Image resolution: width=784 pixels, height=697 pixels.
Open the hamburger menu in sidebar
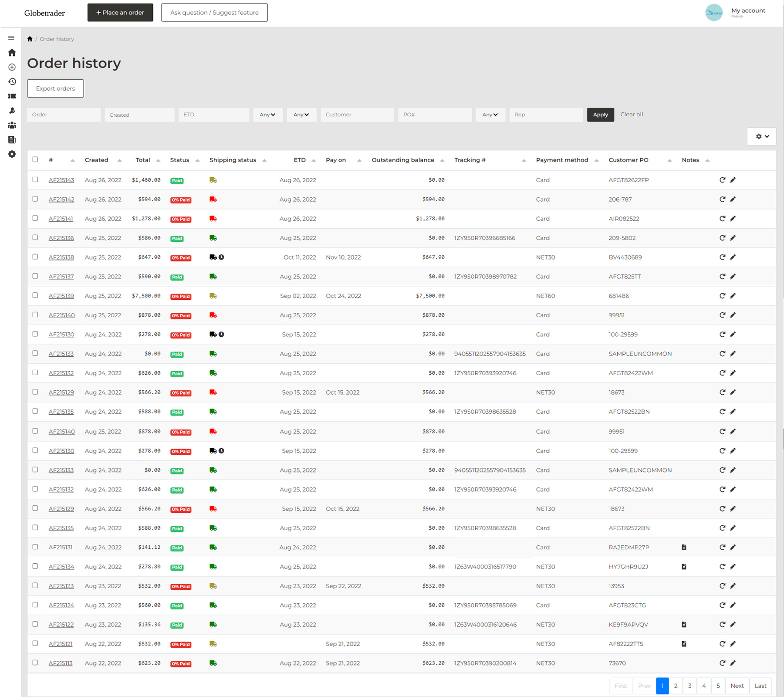click(11, 38)
